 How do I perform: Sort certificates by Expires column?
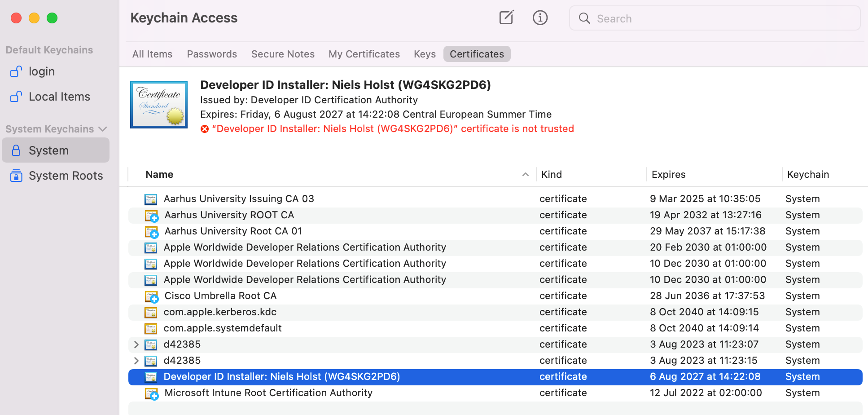tap(668, 174)
